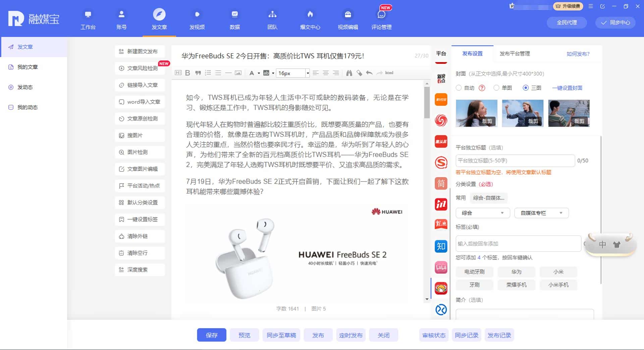Open the font color picker arrow
644x350 pixels.
coord(259,73)
